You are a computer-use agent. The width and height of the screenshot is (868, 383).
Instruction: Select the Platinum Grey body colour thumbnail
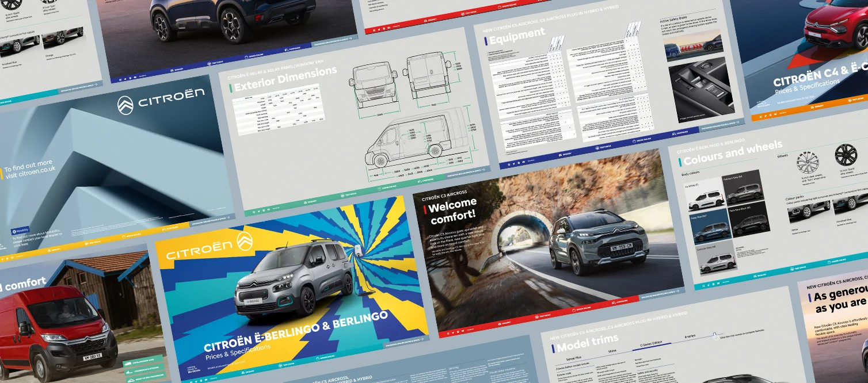(x=743, y=187)
